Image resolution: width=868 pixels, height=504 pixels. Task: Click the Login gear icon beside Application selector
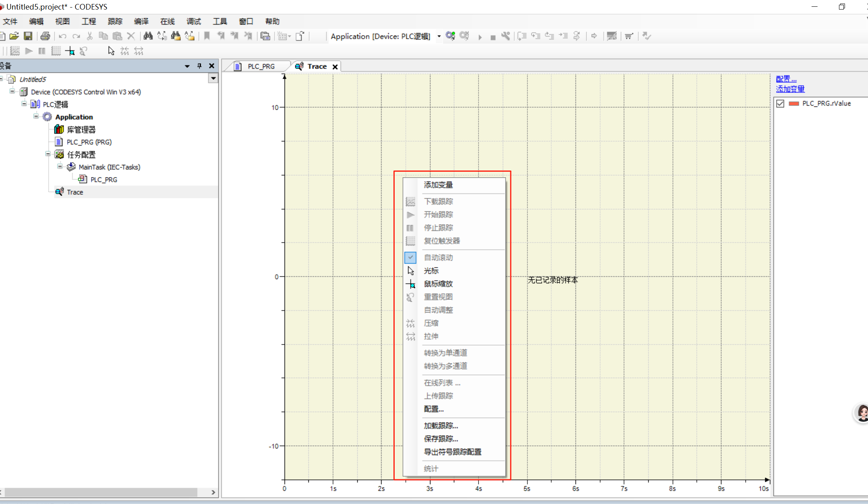[450, 36]
